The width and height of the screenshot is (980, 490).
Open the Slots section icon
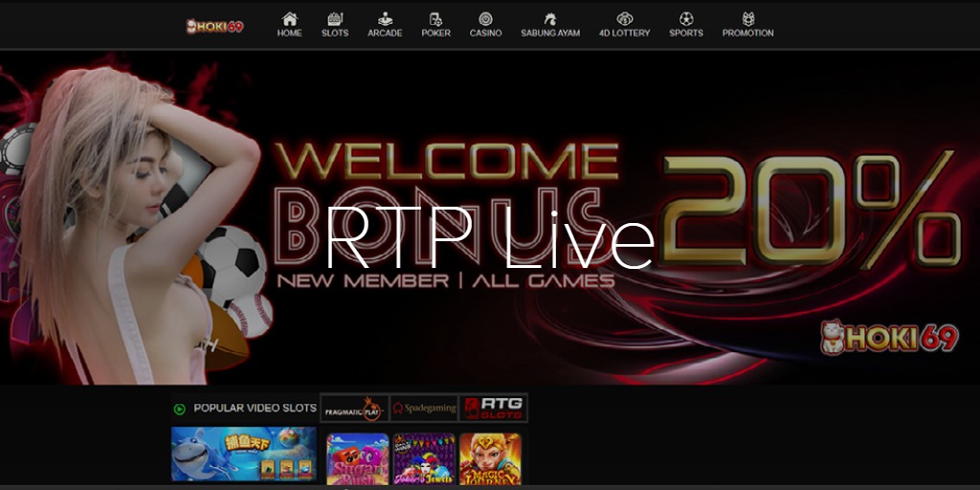[335, 19]
